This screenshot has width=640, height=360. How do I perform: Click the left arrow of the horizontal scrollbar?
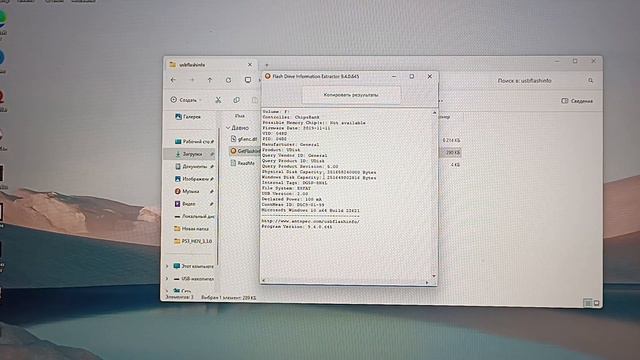264,281
